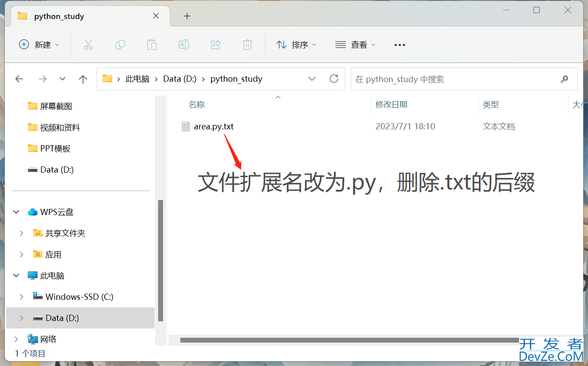Image resolution: width=588 pixels, height=366 pixels.
Task: Expand the 共享文件夹 tree node
Action: coord(22,233)
